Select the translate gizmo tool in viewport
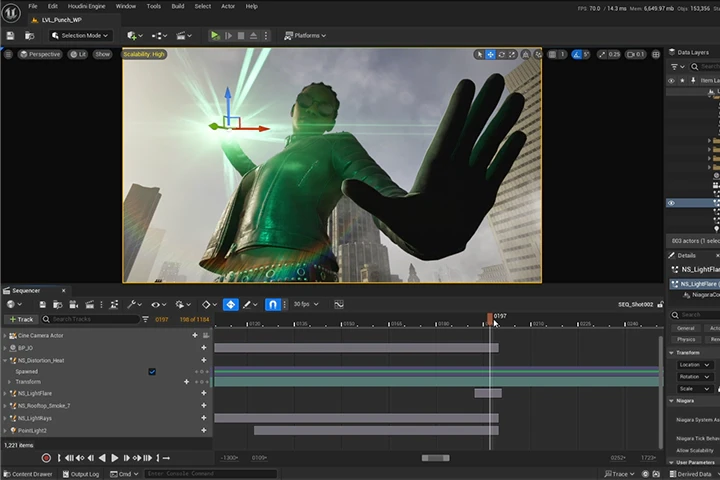The width and height of the screenshot is (720, 480). pos(490,54)
